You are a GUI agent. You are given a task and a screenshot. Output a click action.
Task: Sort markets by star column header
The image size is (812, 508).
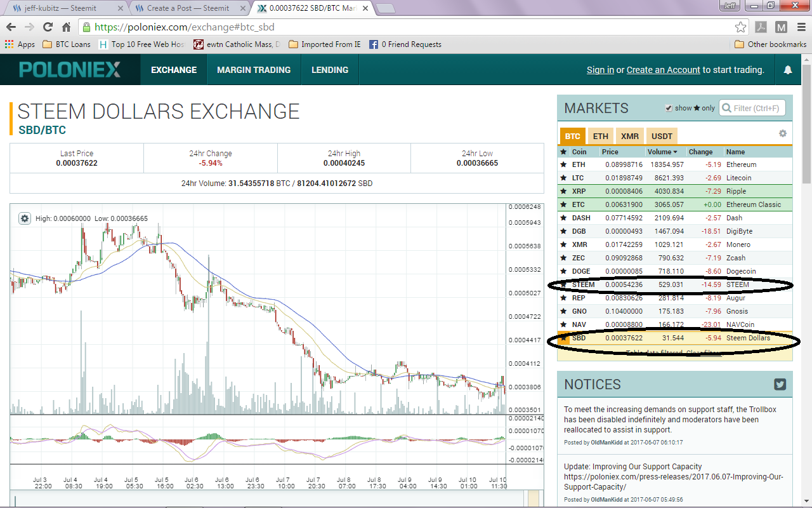tap(563, 152)
